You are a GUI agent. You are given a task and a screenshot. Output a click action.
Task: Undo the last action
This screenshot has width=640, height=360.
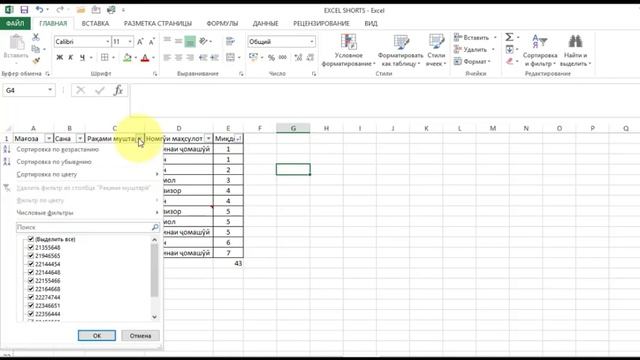tap(40, 10)
